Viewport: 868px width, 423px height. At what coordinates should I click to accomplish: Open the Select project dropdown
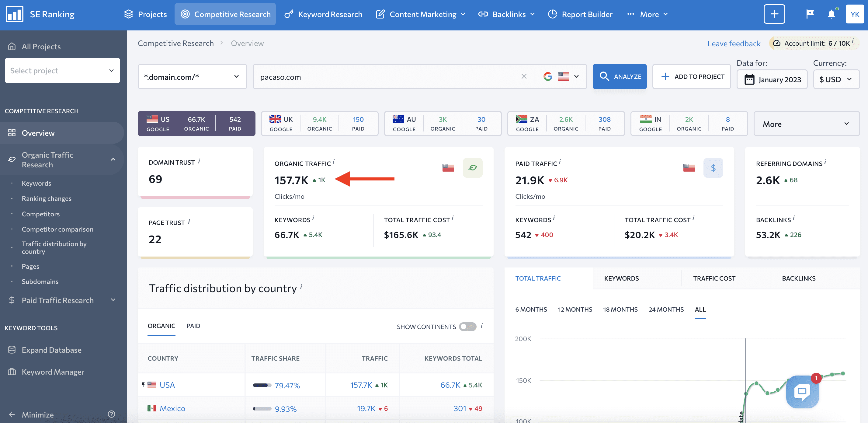[62, 70]
